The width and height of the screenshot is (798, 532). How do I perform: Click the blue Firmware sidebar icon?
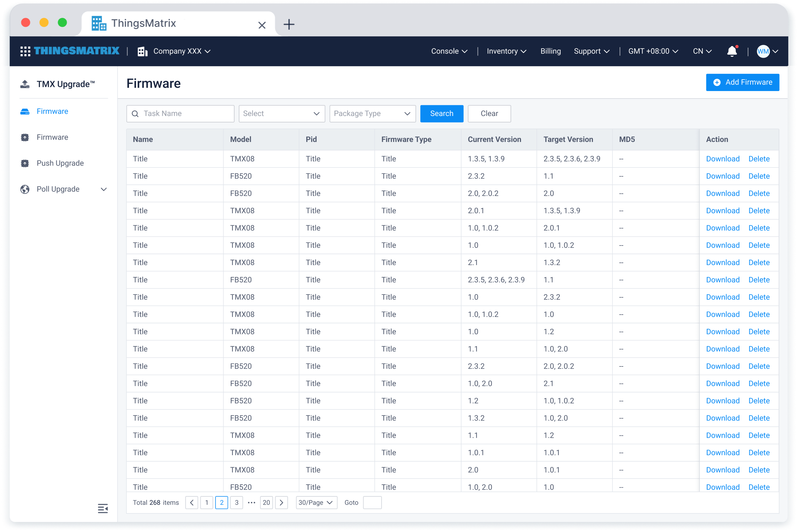25,111
